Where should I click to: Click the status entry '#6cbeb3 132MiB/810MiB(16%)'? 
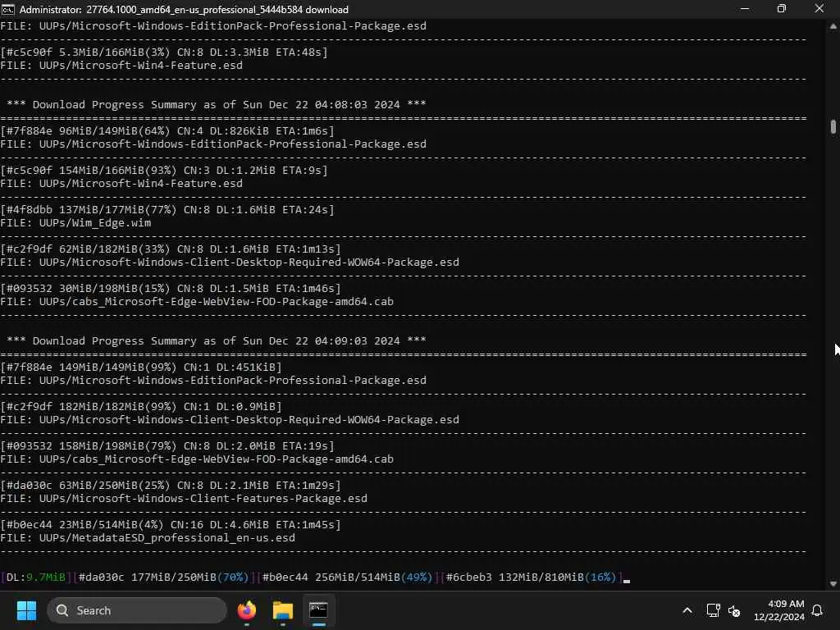[x=531, y=577]
